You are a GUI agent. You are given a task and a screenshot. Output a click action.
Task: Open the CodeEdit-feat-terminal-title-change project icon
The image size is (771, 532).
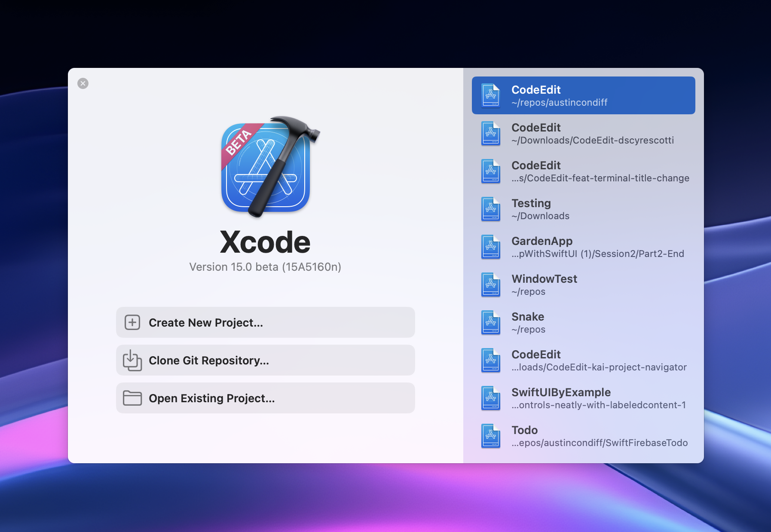click(x=490, y=171)
